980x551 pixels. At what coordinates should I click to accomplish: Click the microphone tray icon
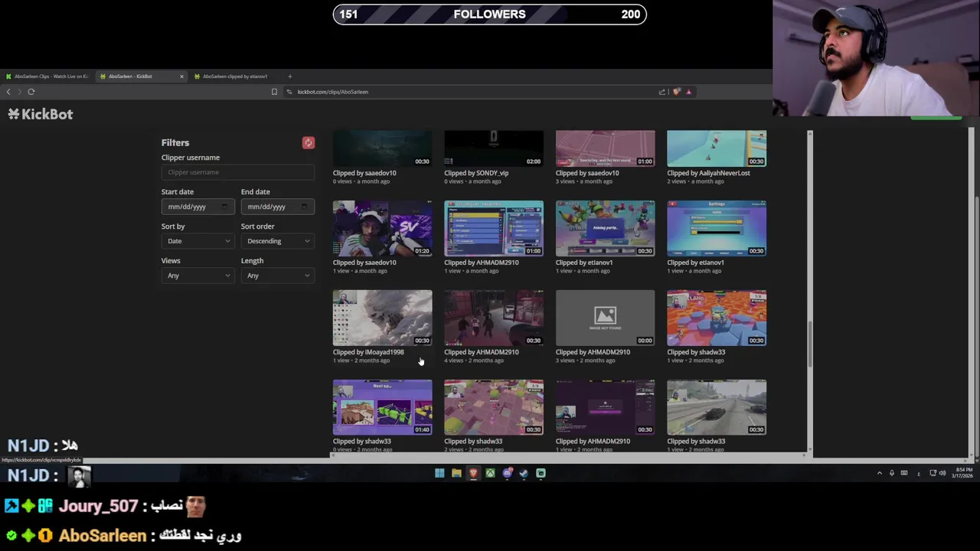coord(891,473)
